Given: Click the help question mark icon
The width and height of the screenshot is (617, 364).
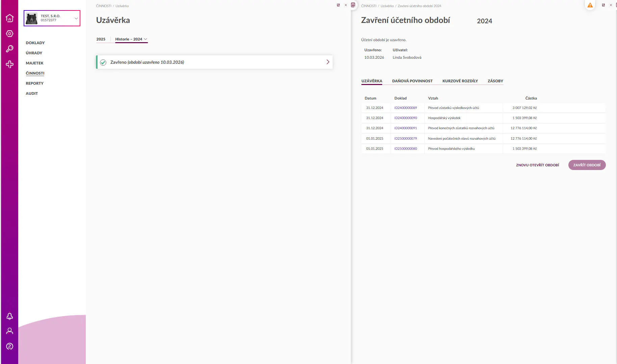Looking at the screenshot, I should click(x=10, y=346).
